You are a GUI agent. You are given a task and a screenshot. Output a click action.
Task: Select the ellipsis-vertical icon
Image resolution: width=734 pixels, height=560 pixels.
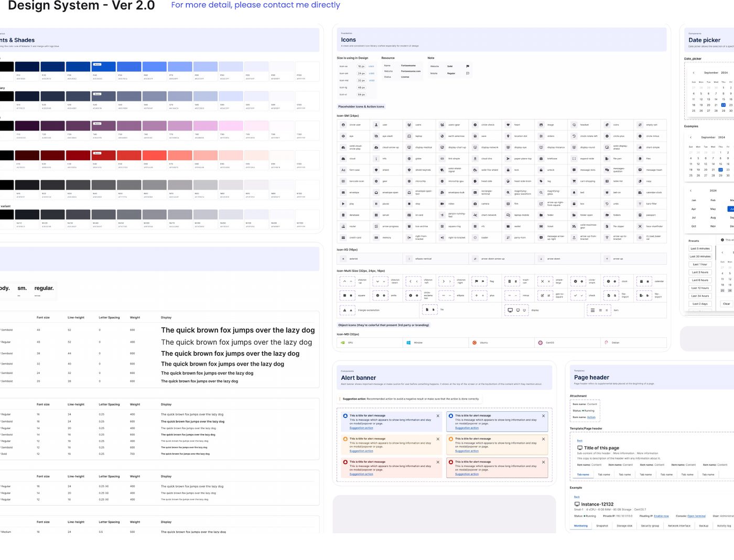tap(409, 259)
